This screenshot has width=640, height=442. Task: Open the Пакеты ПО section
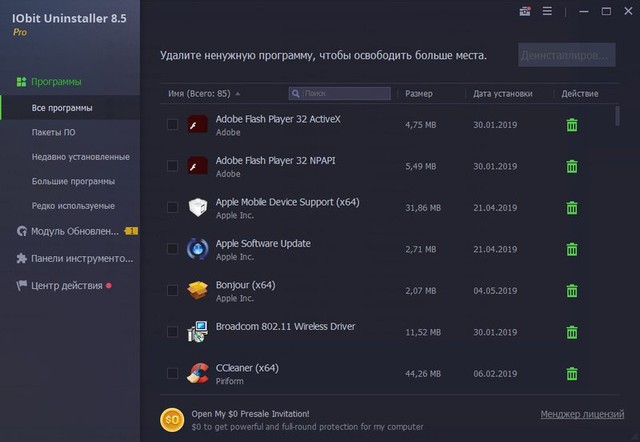[x=52, y=132]
